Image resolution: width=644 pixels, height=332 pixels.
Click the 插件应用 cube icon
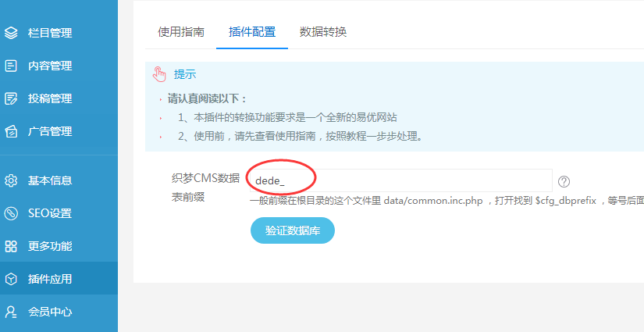(x=11, y=279)
